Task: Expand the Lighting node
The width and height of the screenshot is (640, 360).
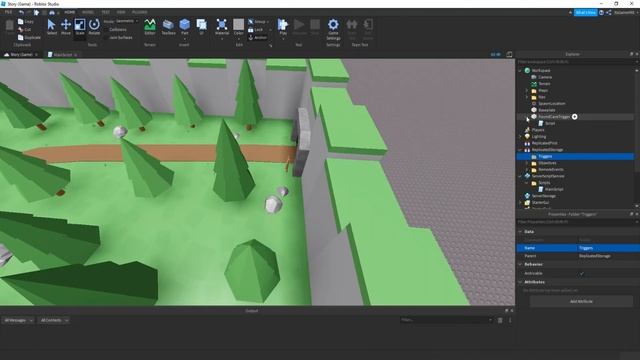Action: pos(520,137)
